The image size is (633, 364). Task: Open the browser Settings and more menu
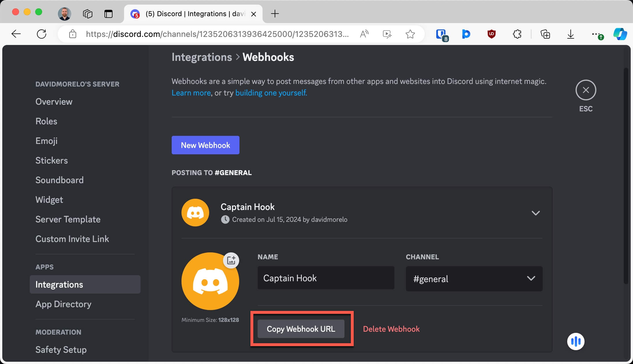tap(596, 34)
